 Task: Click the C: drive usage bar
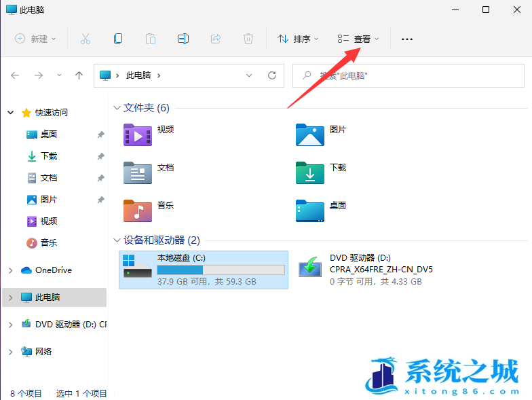pos(221,270)
